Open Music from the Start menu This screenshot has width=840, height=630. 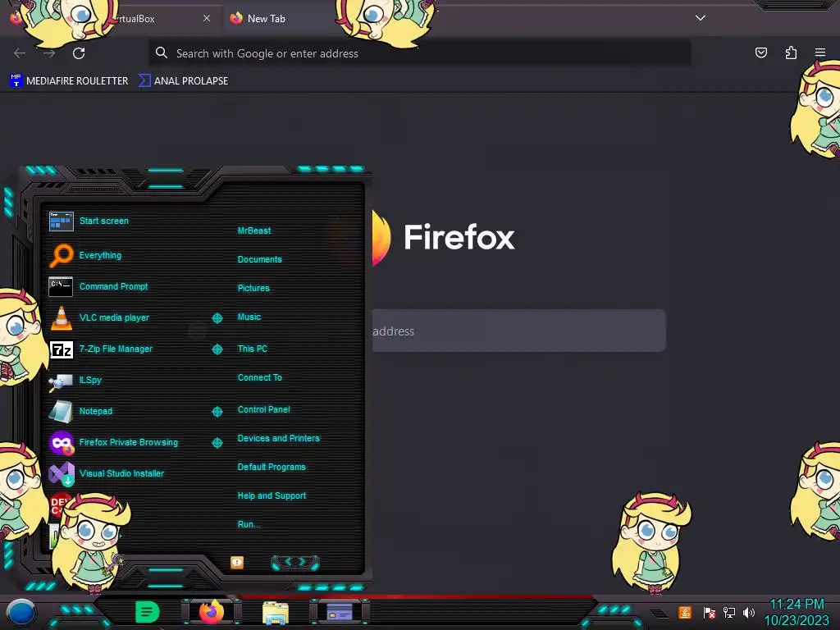coord(249,317)
